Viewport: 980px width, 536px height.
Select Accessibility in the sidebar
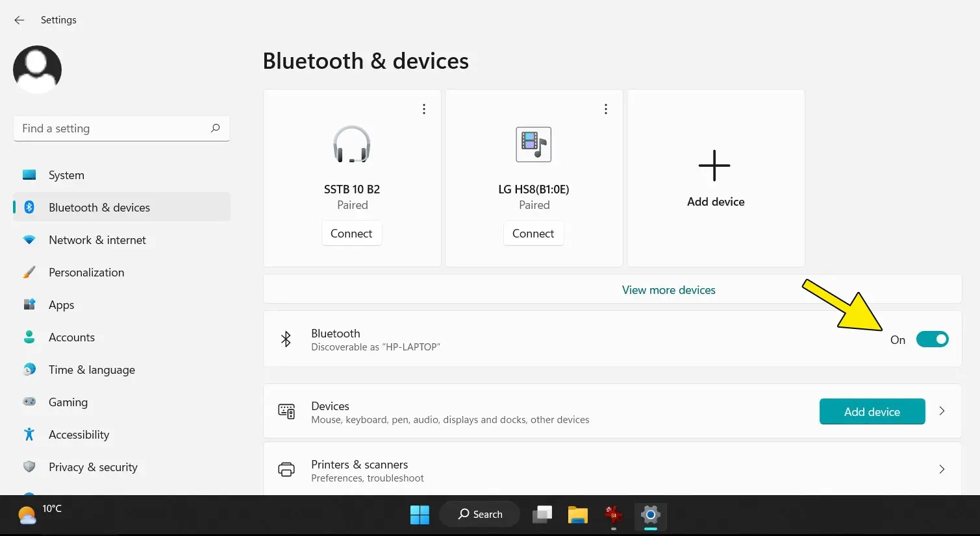coord(79,435)
